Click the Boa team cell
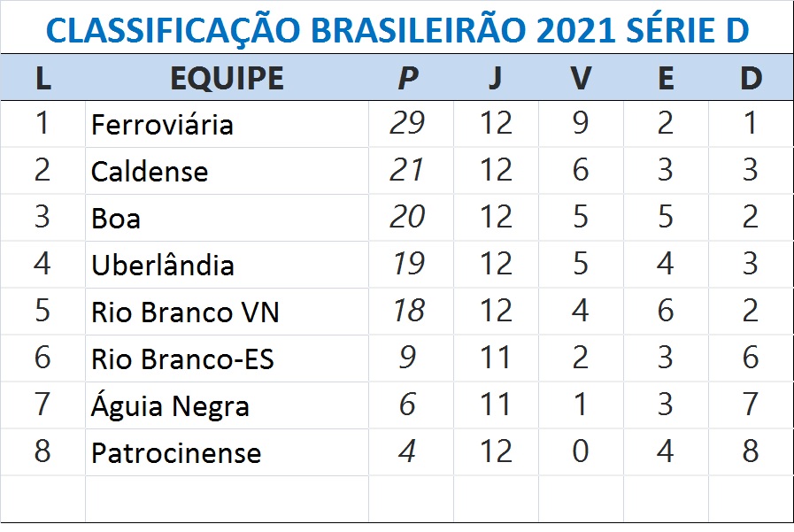Image resolution: width=794 pixels, height=532 pixels. point(116,218)
